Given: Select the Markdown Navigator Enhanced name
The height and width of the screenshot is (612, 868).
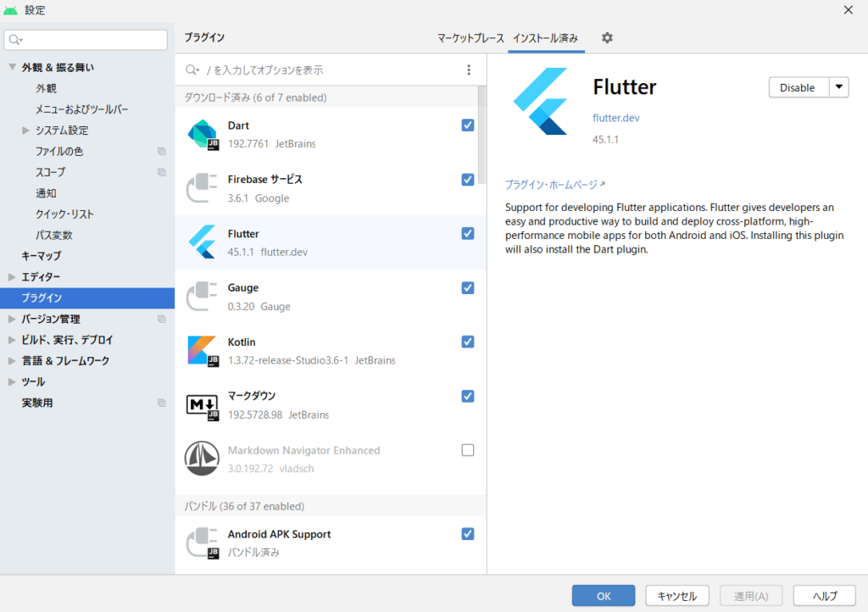Looking at the screenshot, I should (x=304, y=450).
